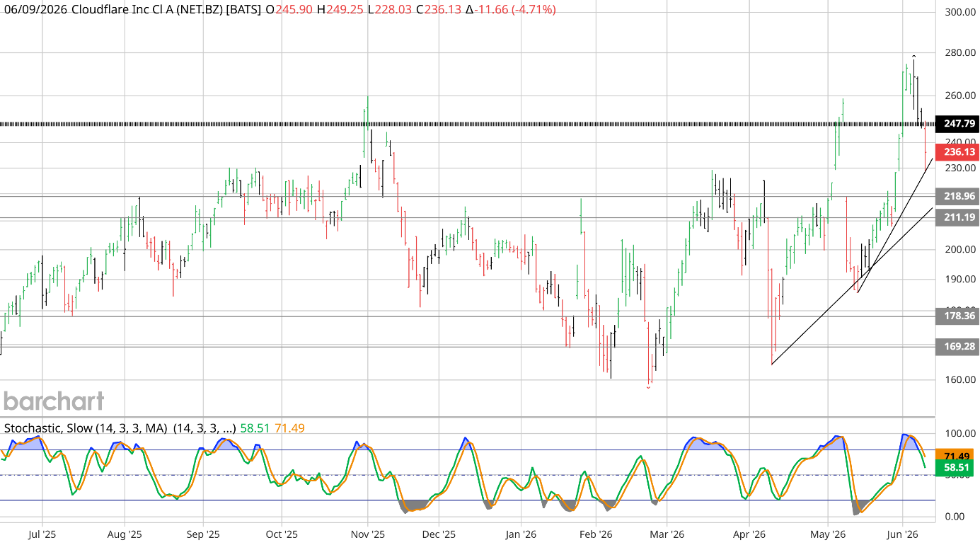
Task: Click the 260.00 price axis label
Action: tap(960, 96)
